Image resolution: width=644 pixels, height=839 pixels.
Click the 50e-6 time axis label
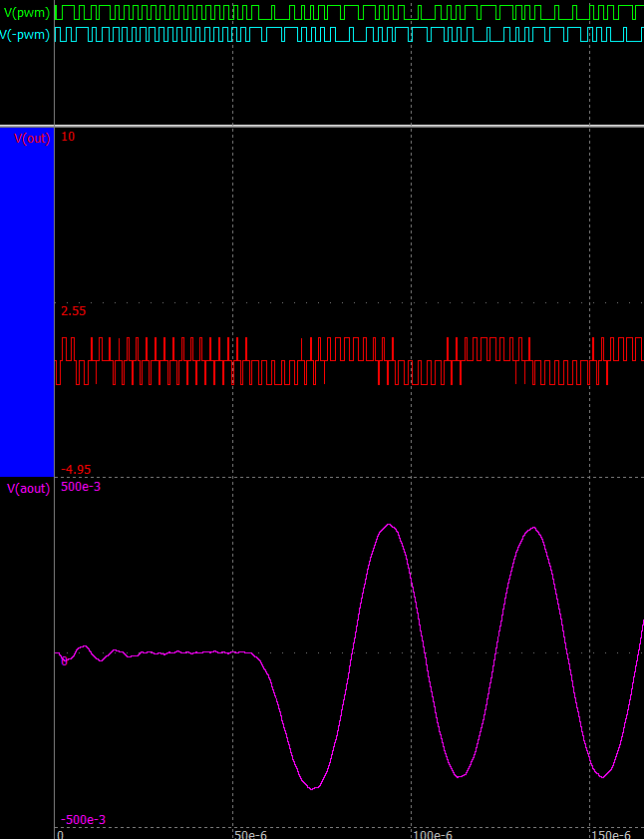click(x=251, y=834)
